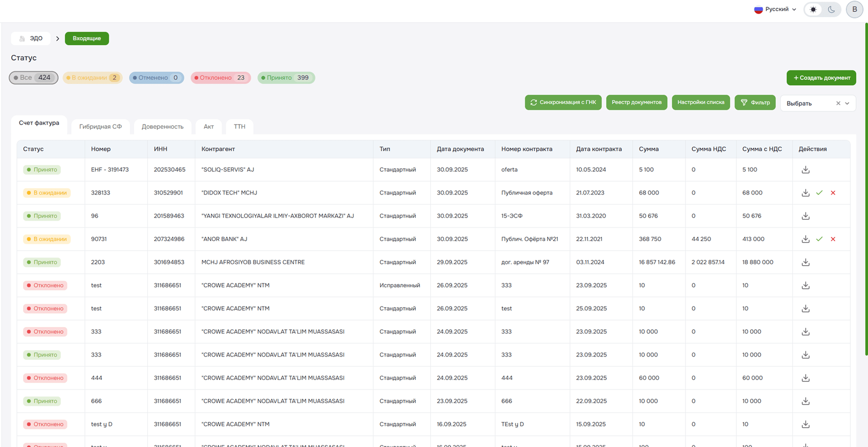Click the user avatar B icon
This screenshot has height=447, width=868.
click(x=854, y=9)
